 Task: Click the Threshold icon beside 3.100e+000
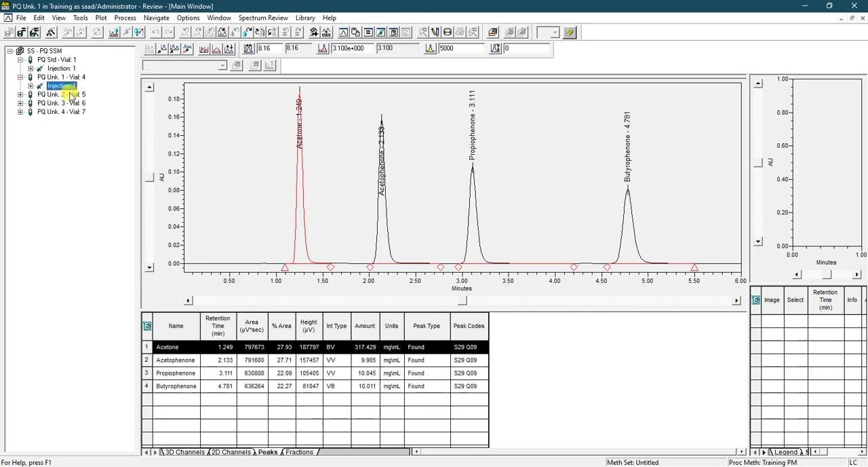coord(323,48)
